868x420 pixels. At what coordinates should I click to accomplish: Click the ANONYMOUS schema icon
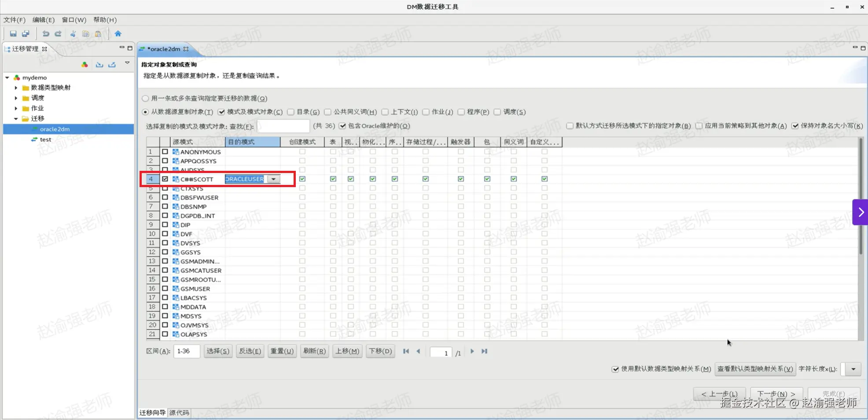click(176, 152)
